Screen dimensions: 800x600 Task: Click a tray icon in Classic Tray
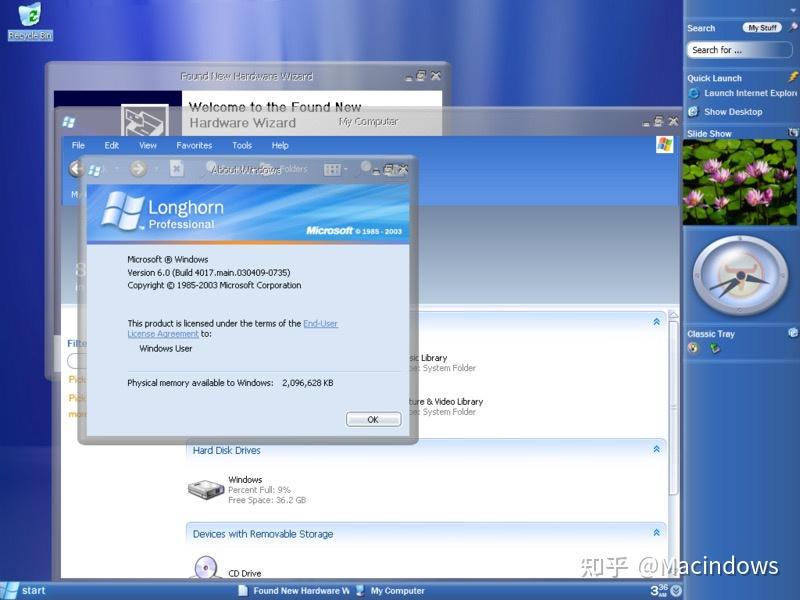tap(695, 348)
